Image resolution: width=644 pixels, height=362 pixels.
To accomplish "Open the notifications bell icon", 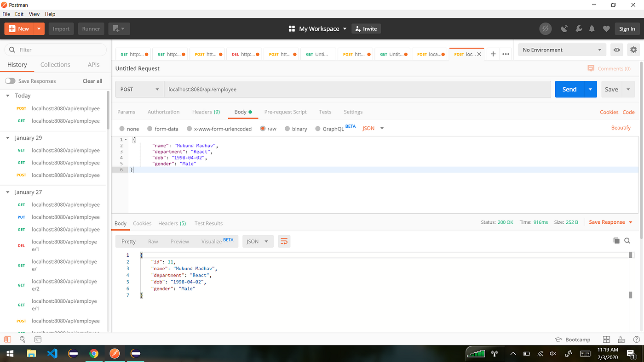I will [x=592, y=28].
